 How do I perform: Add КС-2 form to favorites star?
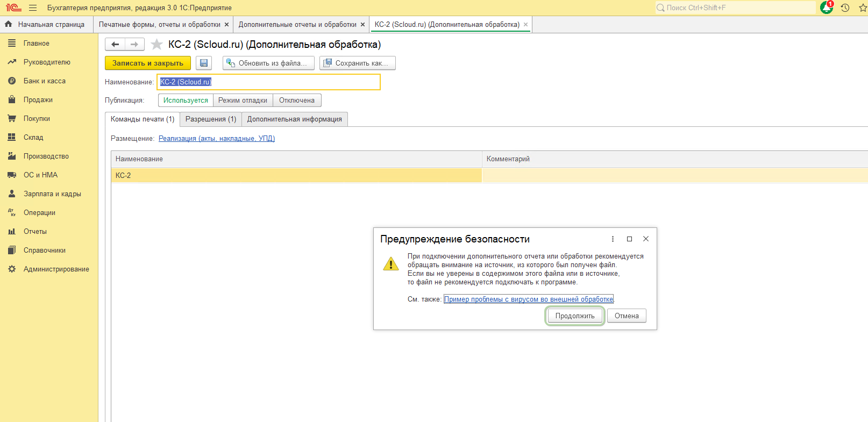click(x=156, y=44)
